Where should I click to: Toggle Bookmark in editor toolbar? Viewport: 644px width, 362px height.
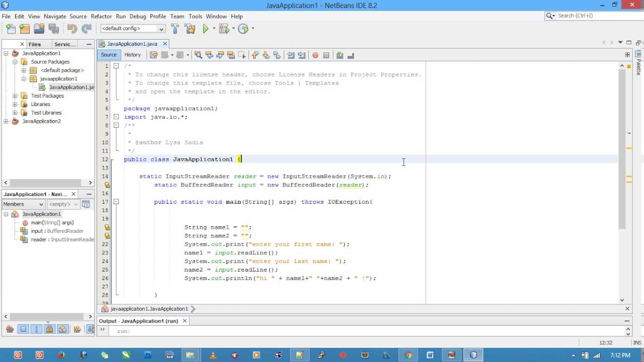click(x=277, y=55)
